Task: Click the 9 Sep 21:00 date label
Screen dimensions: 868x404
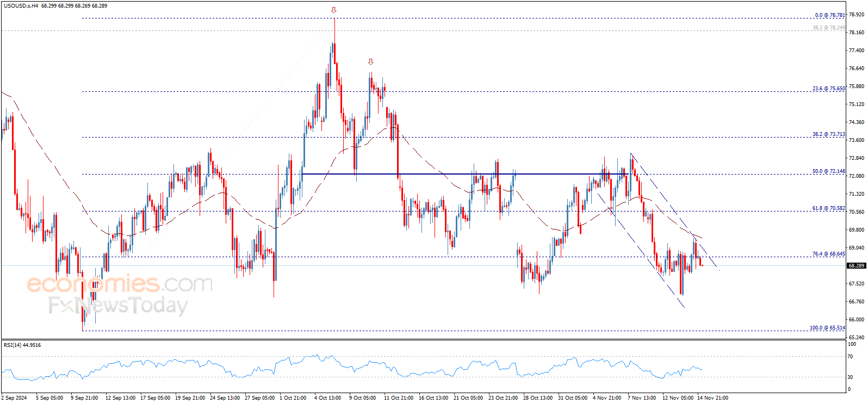Action: (x=84, y=398)
